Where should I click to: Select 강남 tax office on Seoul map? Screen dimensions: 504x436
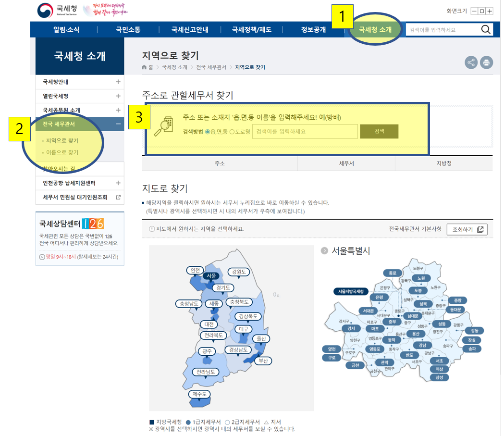pos(422,345)
